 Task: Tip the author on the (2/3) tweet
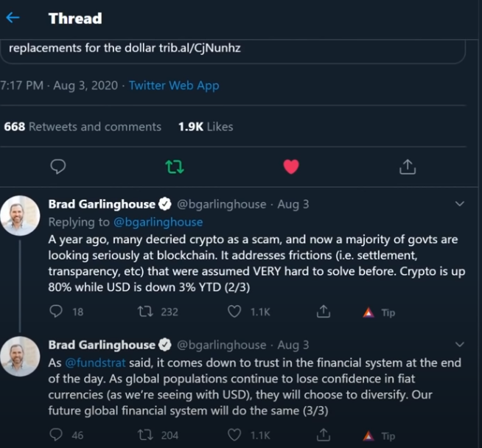[380, 312]
